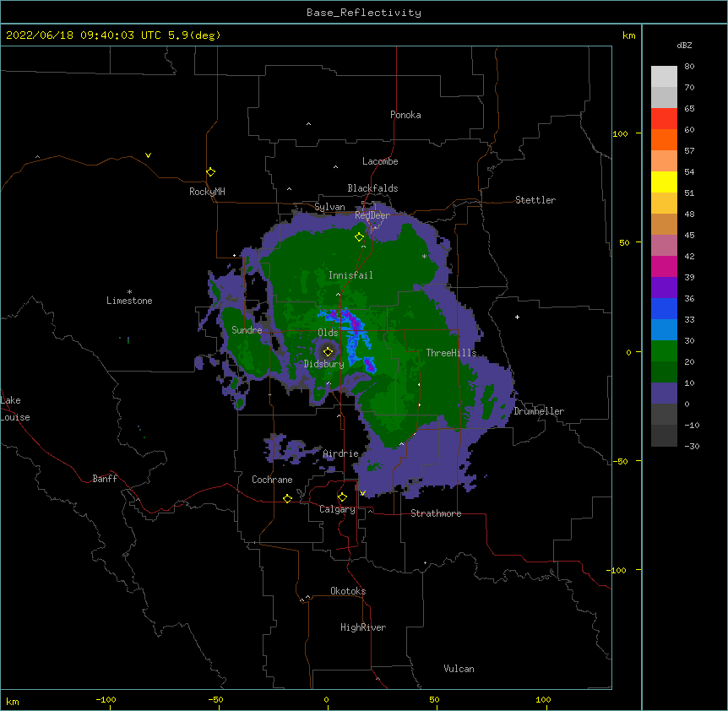Pick the orange 57-60 dBZ legend swatch
This screenshot has width=728, height=711.
664,139
